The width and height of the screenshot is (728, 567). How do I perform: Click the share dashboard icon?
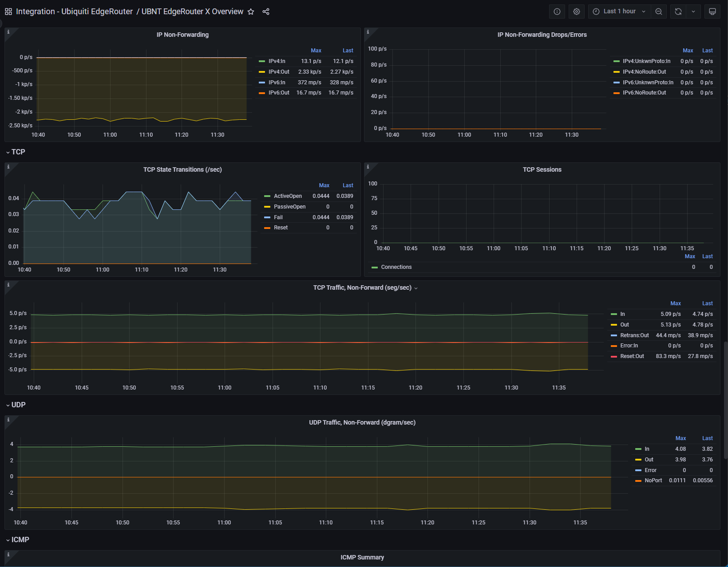(x=266, y=12)
